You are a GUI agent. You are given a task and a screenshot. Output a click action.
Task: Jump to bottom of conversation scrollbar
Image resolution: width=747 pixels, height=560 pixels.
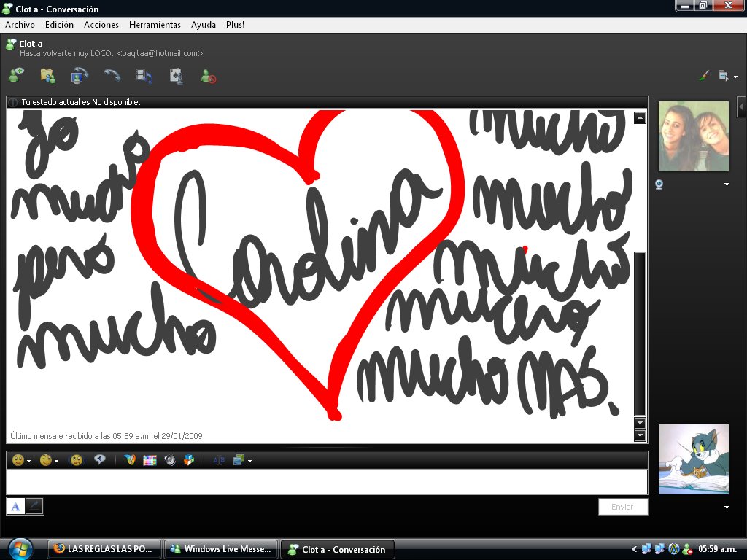[640, 435]
